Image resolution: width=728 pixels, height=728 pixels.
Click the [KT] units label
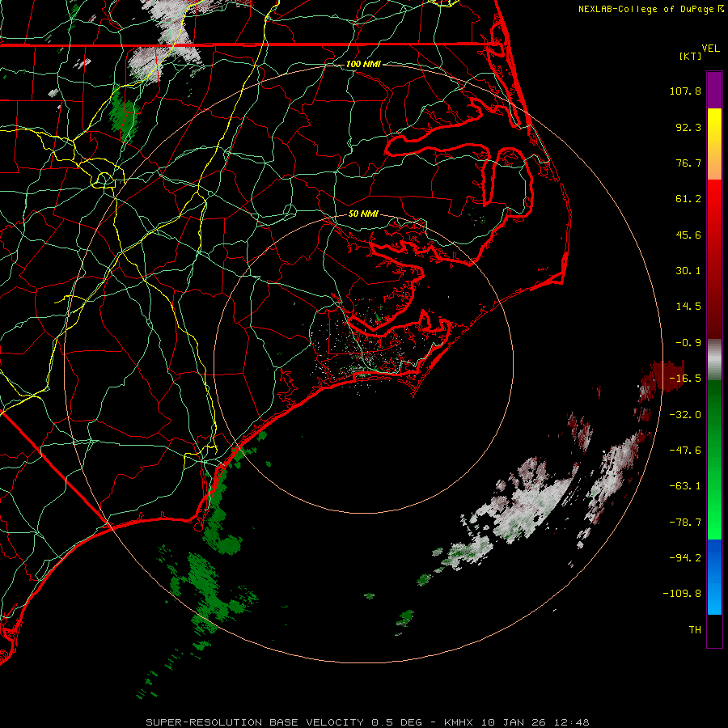click(x=690, y=56)
